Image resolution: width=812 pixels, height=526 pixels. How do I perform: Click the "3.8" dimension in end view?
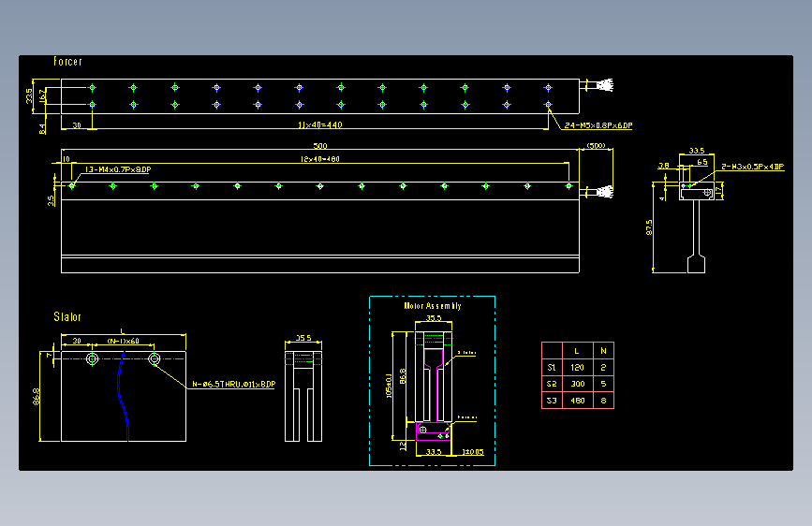[x=663, y=166]
